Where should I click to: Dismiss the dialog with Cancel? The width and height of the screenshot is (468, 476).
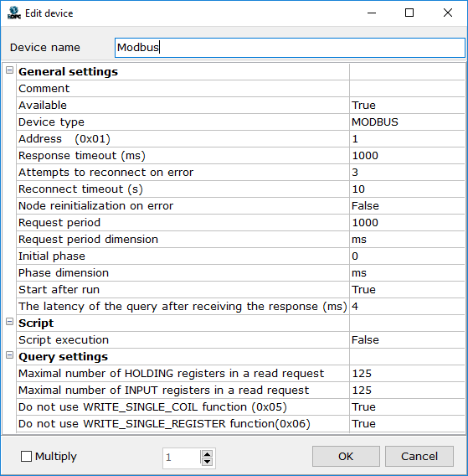[x=419, y=456]
